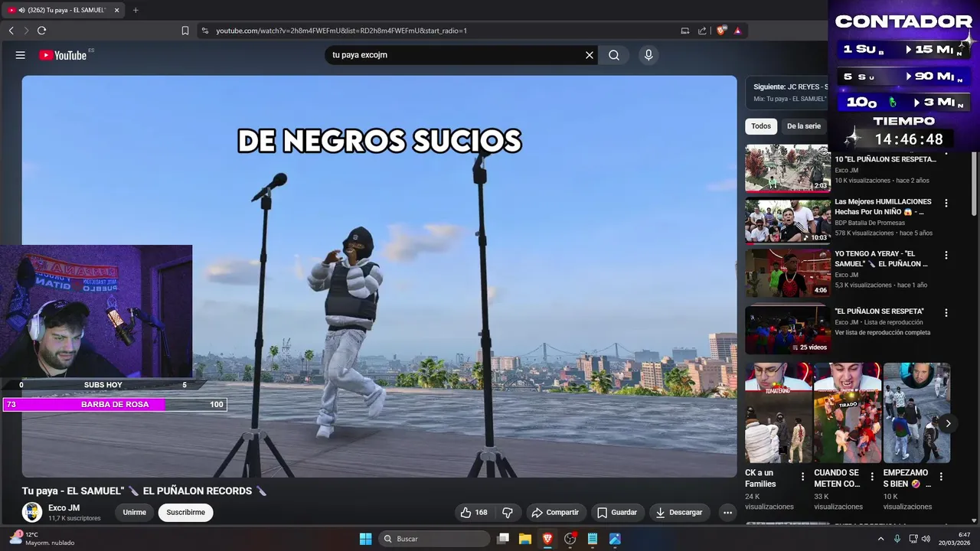The width and height of the screenshot is (980, 551).
Task: Open the YouTube guide hamburger menu
Action: point(21,55)
